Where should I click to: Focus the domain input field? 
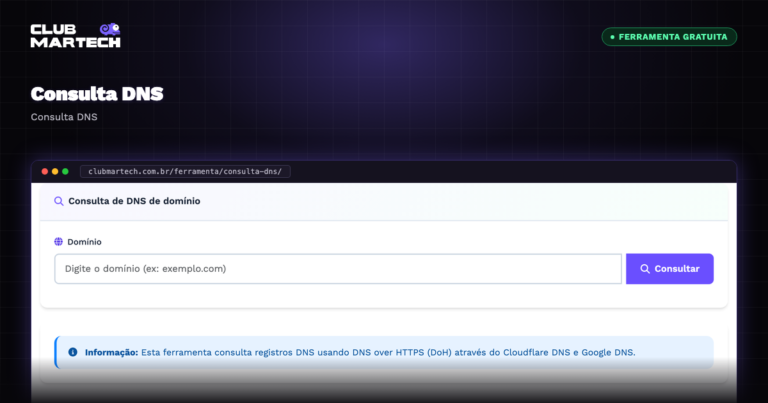pos(338,269)
